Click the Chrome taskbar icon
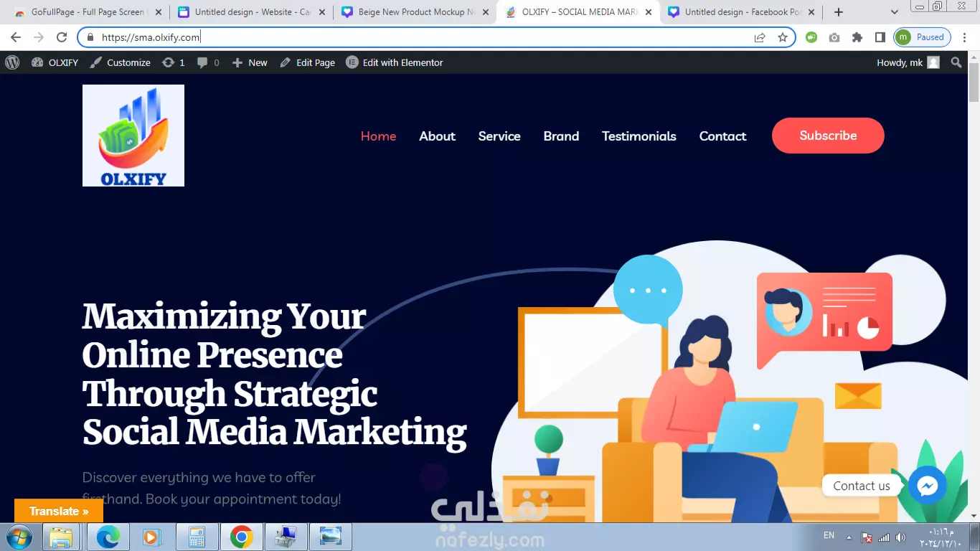This screenshot has width=980, height=551. pos(241,537)
